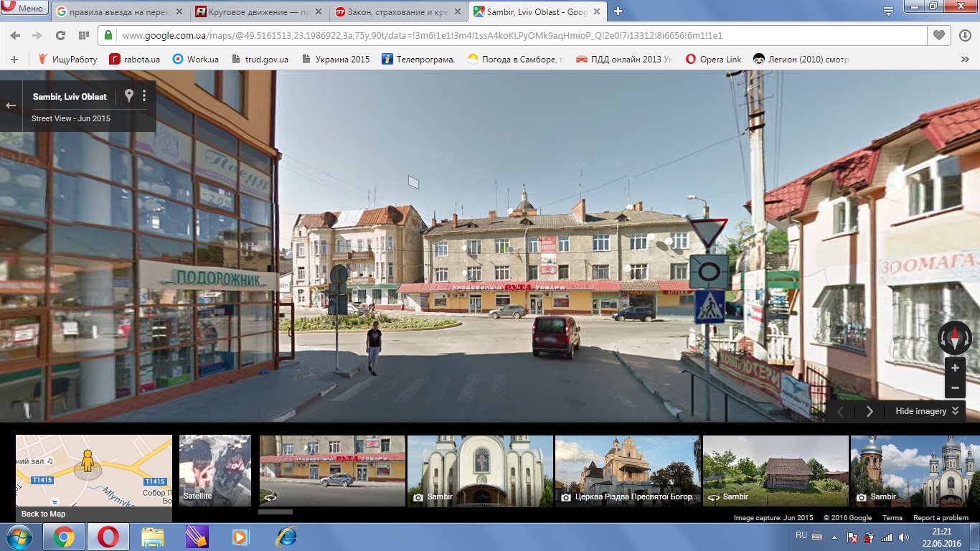Show hidden system tray icons
The width and height of the screenshot is (980, 551).
click(834, 537)
